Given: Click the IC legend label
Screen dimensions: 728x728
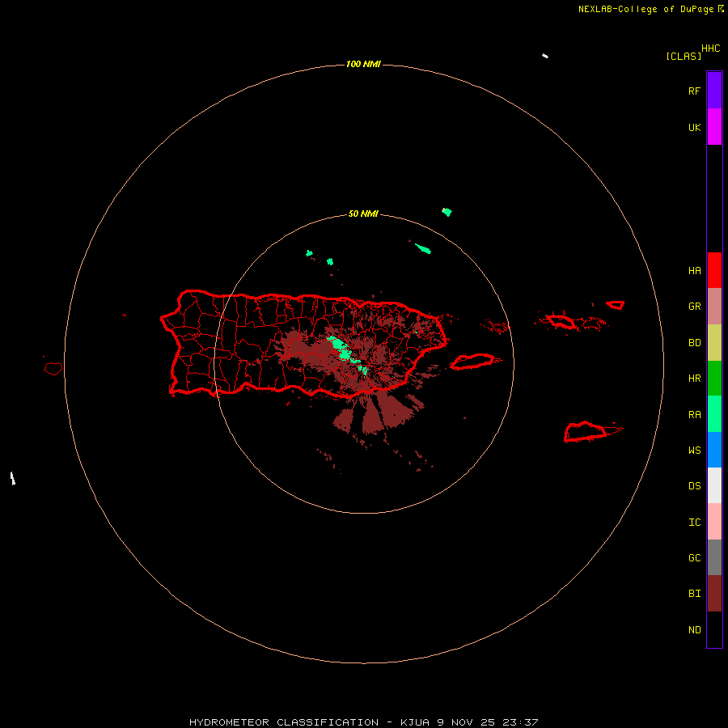Looking at the screenshot, I should pos(695,523).
